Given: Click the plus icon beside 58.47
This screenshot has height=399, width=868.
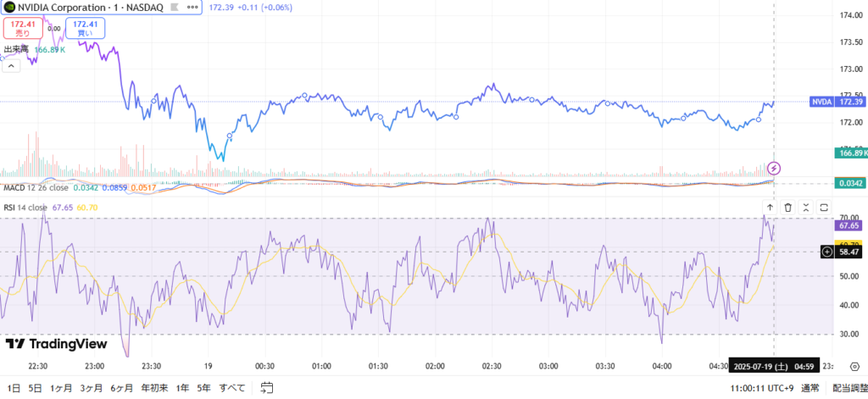Looking at the screenshot, I should (827, 252).
